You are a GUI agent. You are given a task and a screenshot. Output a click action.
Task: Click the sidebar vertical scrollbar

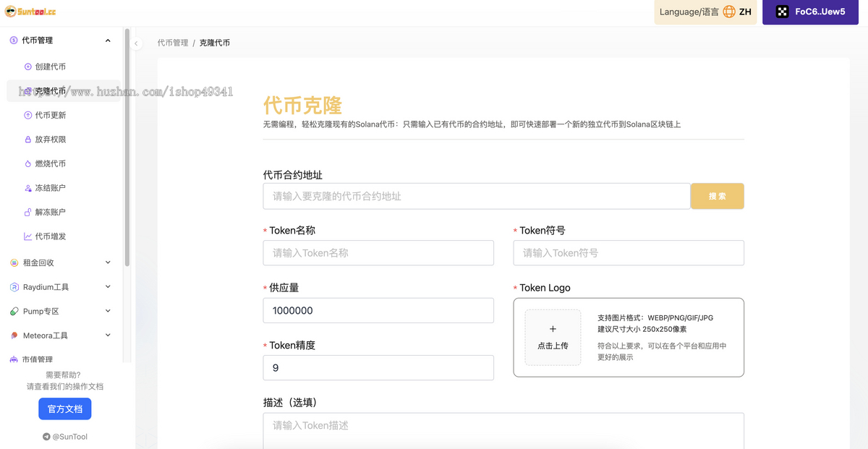(x=127, y=148)
